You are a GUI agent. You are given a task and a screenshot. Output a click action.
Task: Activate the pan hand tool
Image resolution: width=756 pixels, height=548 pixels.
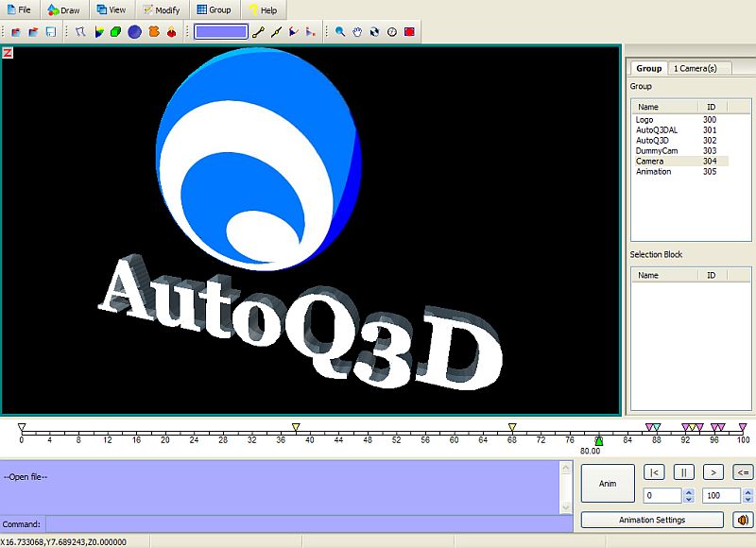pos(357,32)
